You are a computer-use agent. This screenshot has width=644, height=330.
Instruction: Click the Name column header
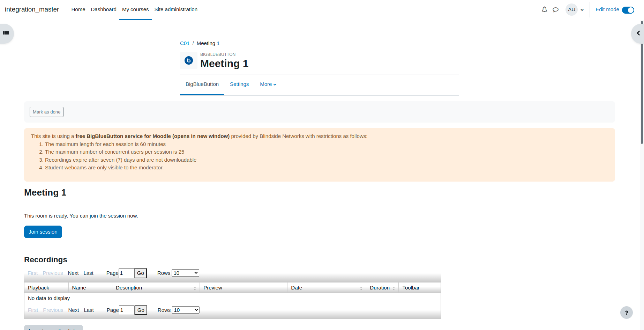point(90,288)
